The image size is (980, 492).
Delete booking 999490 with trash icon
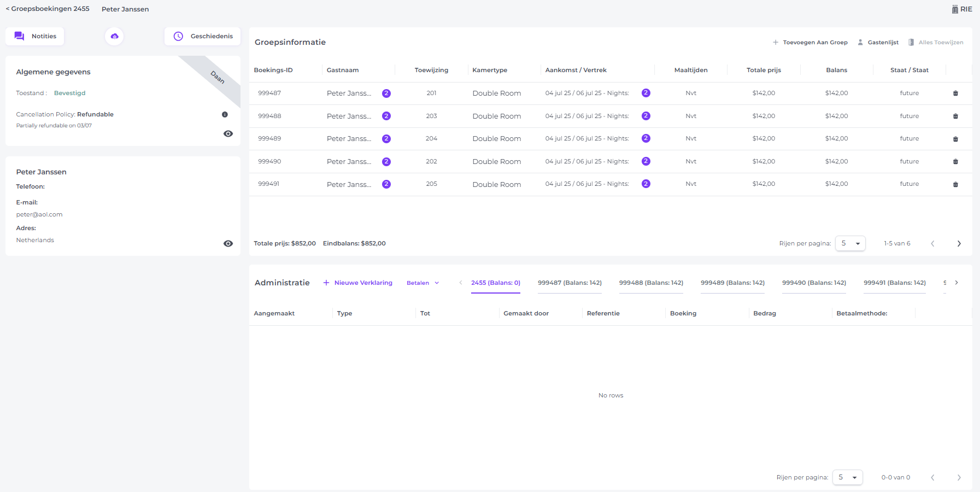(x=955, y=162)
